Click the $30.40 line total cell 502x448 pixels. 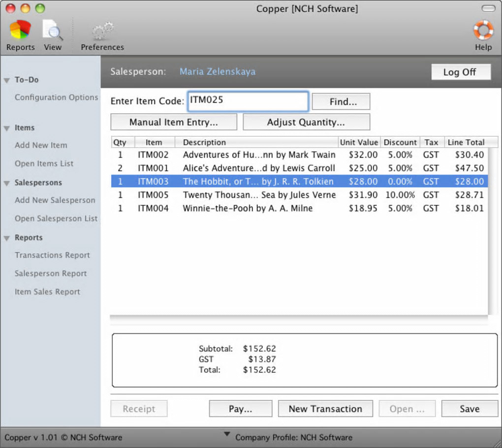pyautogui.click(x=470, y=155)
